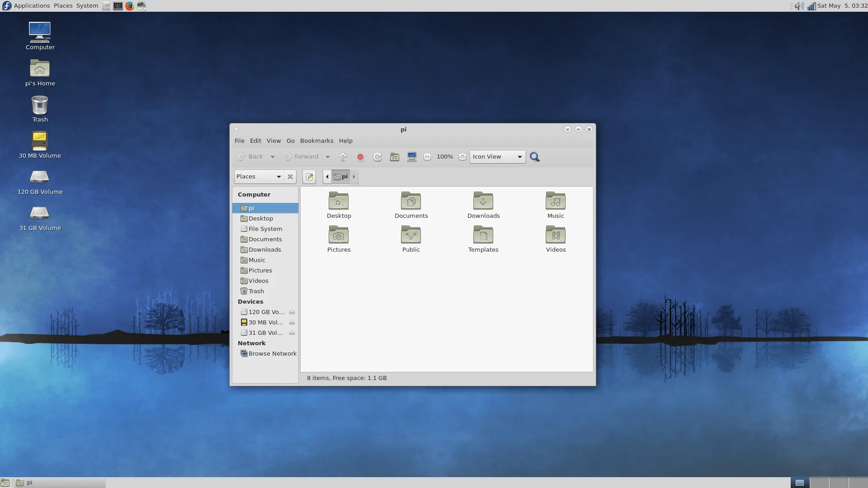Select File System in sidebar
This screenshot has height=488, width=868.
pos(265,229)
